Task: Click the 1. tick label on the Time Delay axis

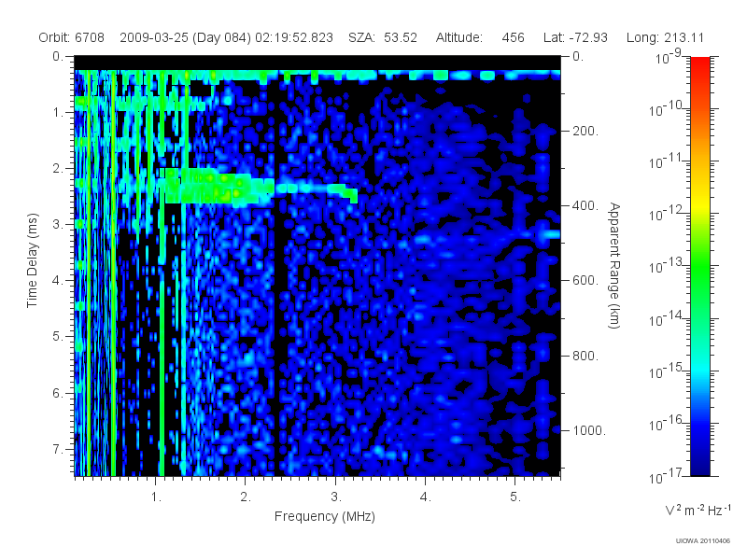Action: coord(58,112)
